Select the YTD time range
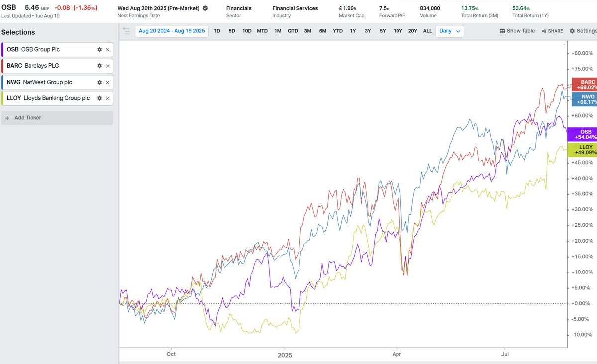597x364 pixels. point(338,31)
